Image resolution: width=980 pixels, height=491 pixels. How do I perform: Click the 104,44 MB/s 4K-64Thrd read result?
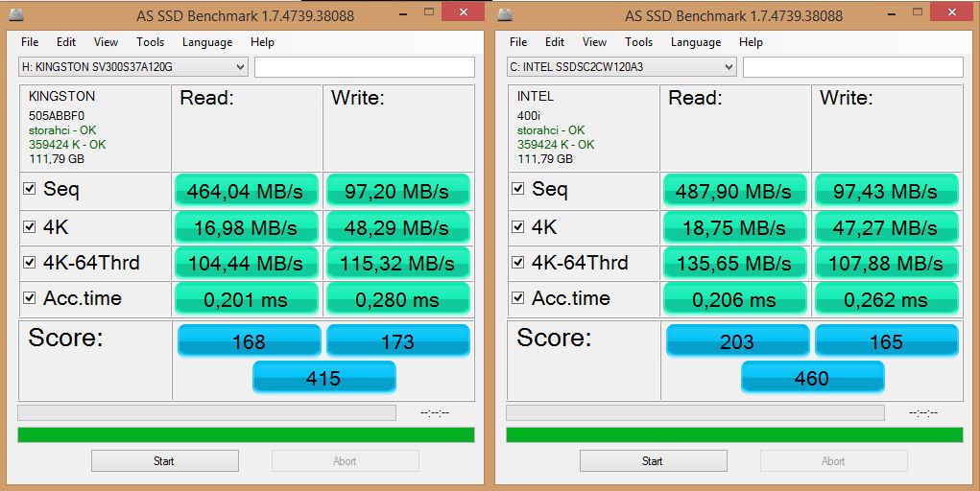pos(246,263)
